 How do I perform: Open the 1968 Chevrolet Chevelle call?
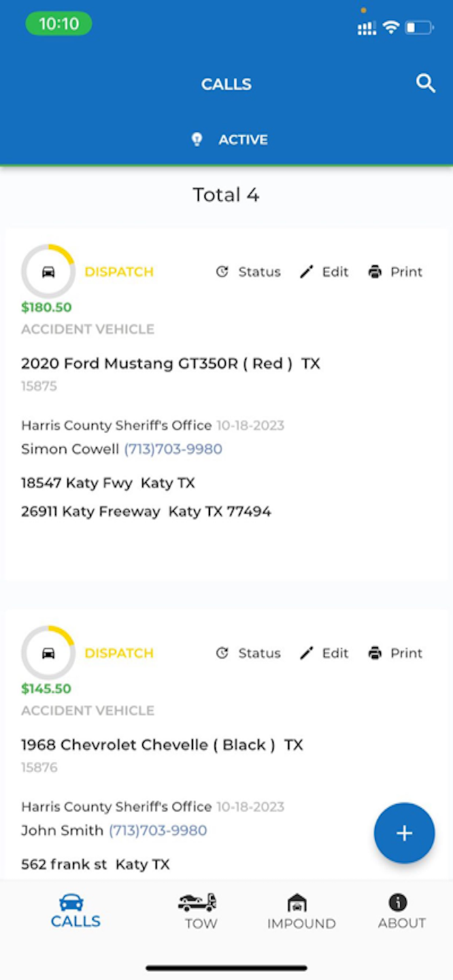click(x=162, y=745)
